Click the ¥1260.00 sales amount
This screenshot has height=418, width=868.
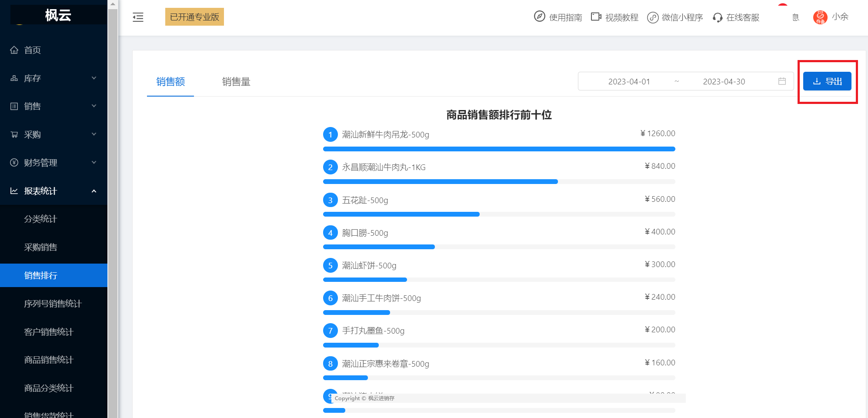658,134
